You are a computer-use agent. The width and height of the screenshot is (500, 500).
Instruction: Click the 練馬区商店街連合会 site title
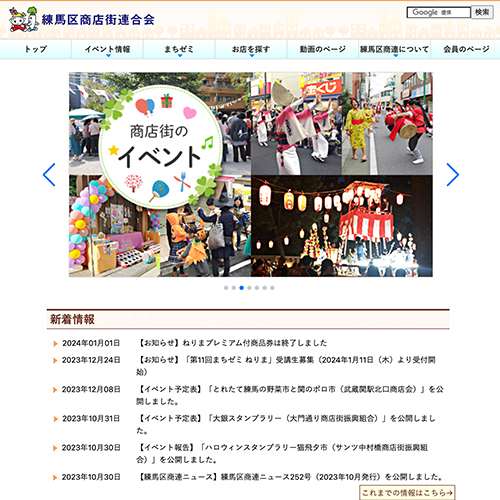pyautogui.click(x=98, y=20)
